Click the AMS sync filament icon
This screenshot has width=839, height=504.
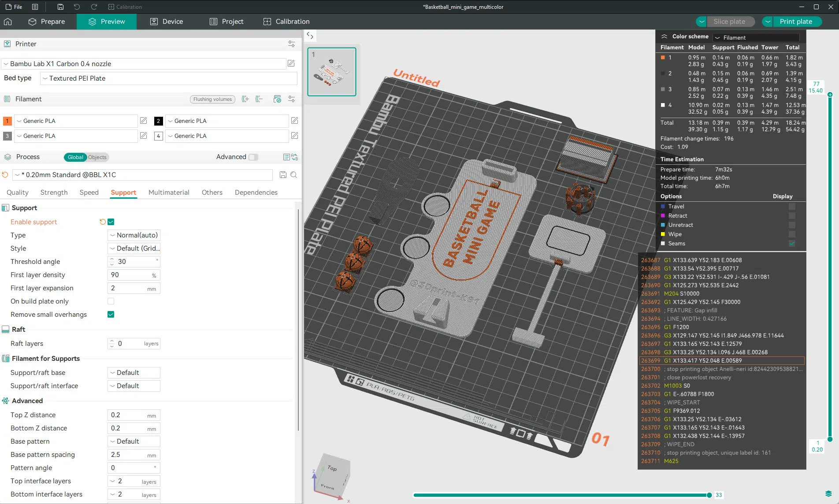pos(277,99)
